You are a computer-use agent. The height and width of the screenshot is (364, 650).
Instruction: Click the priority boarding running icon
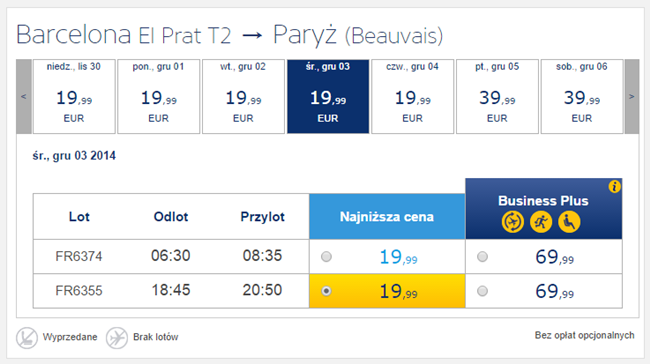541,222
